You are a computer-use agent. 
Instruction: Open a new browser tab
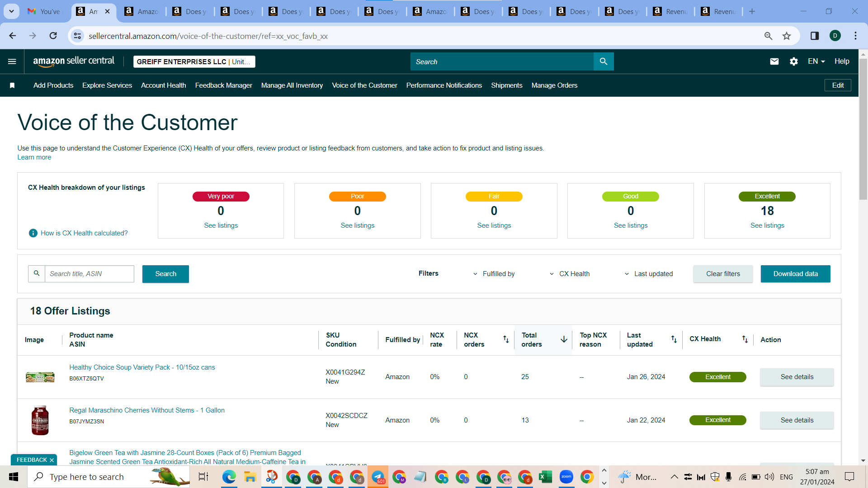click(x=752, y=11)
